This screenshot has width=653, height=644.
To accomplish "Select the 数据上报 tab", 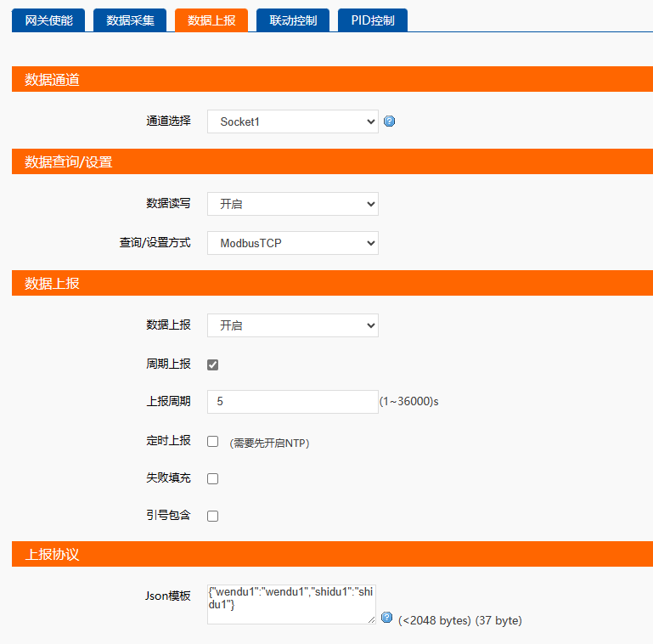I will [211, 20].
